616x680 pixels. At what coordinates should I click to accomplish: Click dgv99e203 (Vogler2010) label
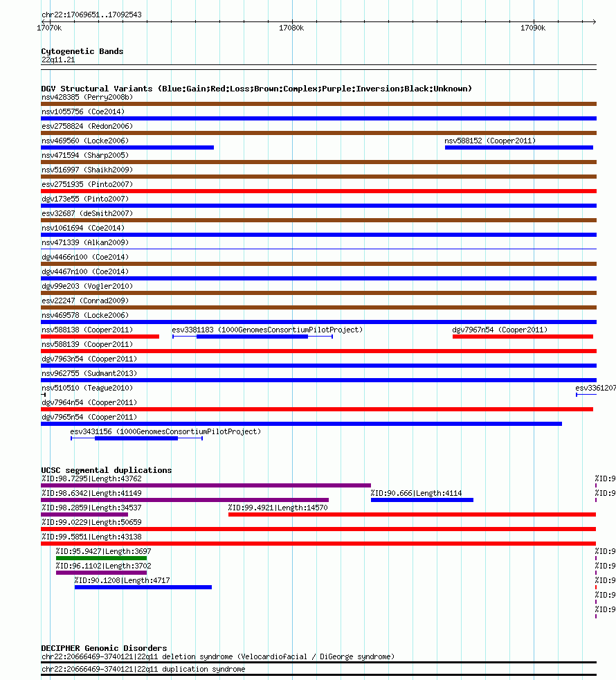click(x=87, y=286)
